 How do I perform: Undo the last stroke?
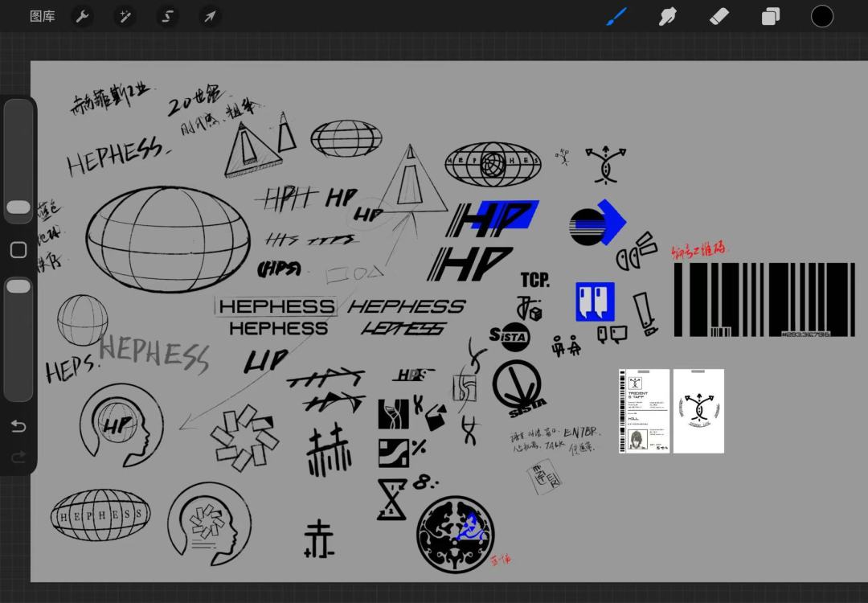[x=18, y=426]
